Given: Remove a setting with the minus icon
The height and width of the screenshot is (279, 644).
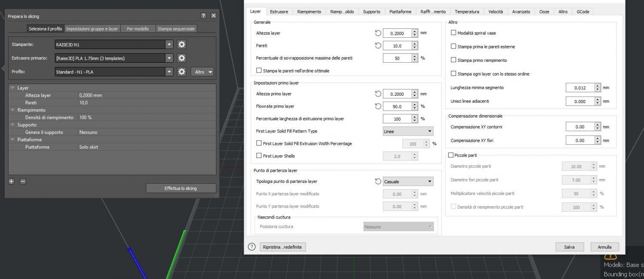Looking at the screenshot, I should (x=23, y=181).
